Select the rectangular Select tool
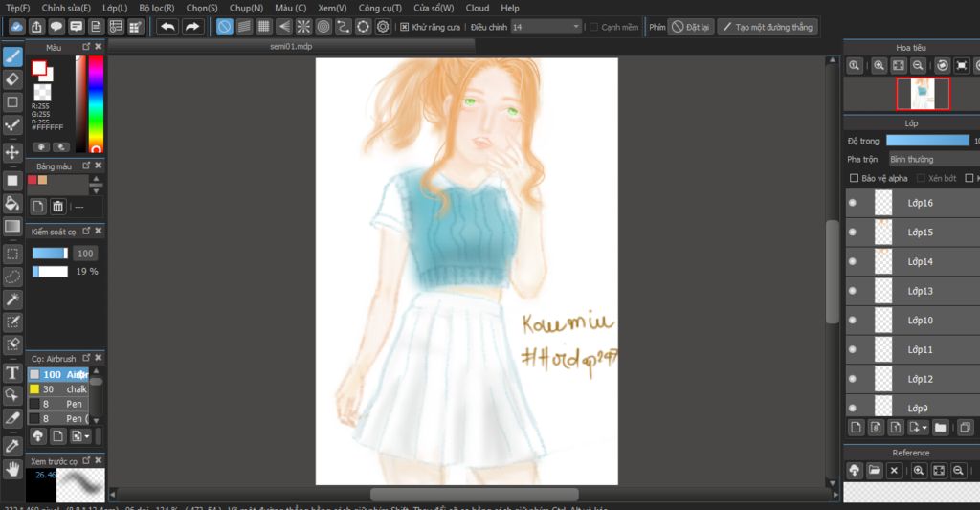Viewport: 980px width, 510px height. click(12, 254)
